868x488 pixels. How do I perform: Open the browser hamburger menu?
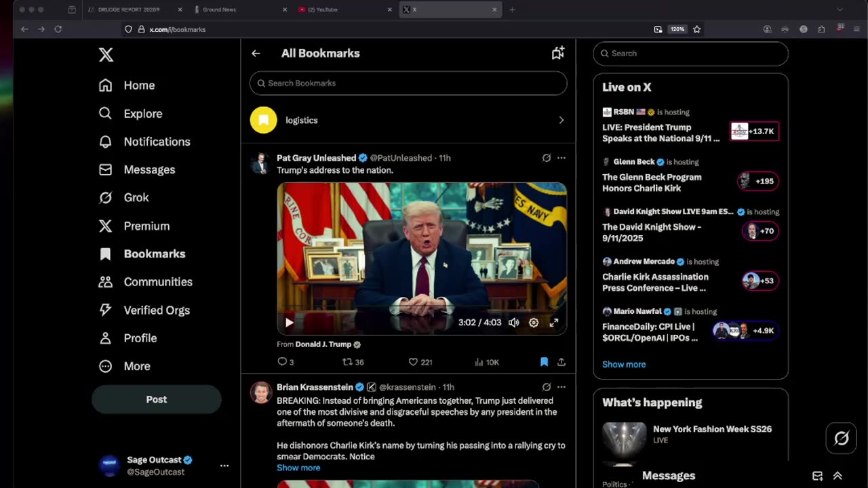pyautogui.click(x=857, y=29)
